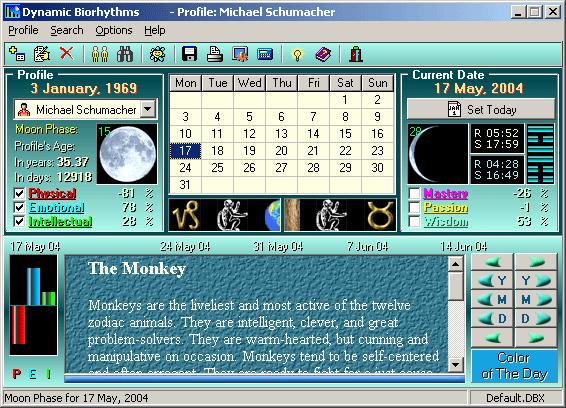The height and width of the screenshot is (408, 566).
Task: Click the add new profile icon
Action: pos(17,54)
